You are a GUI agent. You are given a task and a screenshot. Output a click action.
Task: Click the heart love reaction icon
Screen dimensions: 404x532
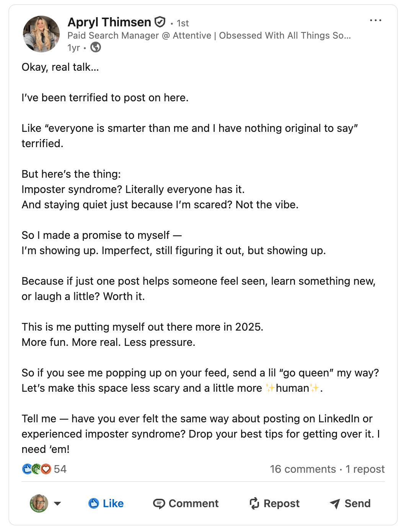46,469
